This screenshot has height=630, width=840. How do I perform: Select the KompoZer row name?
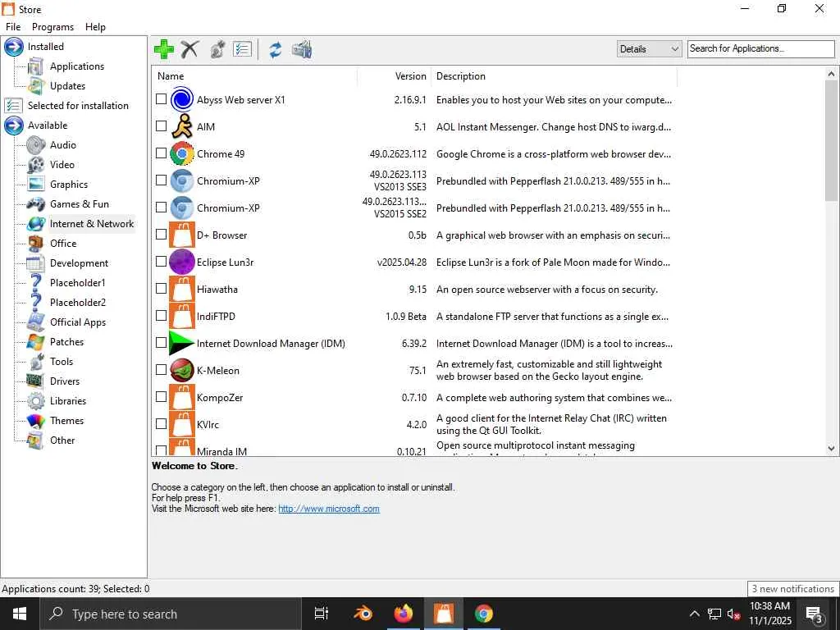220,398
